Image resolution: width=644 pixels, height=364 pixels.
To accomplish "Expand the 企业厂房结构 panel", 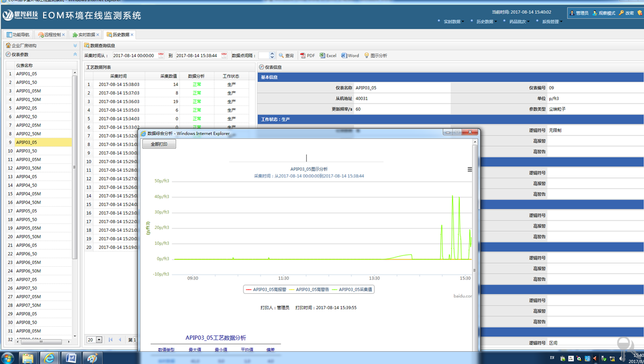I will [75, 46].
